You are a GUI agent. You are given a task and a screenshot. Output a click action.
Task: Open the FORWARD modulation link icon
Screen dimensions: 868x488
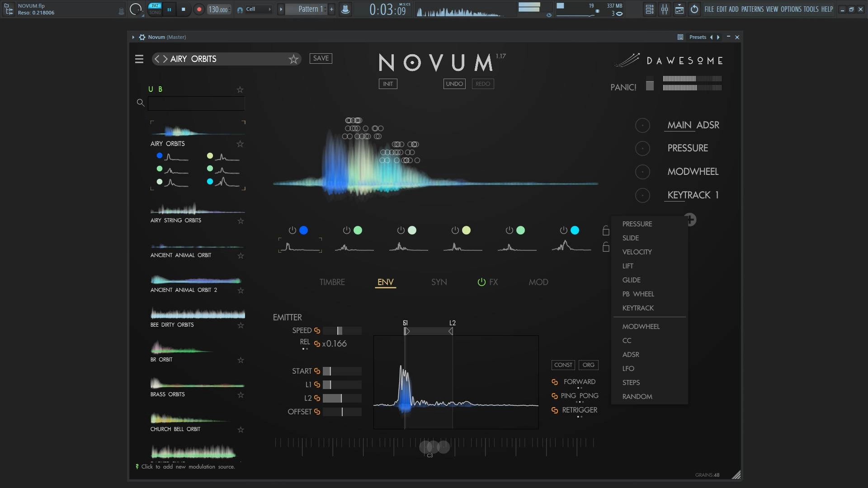(555, 382)
